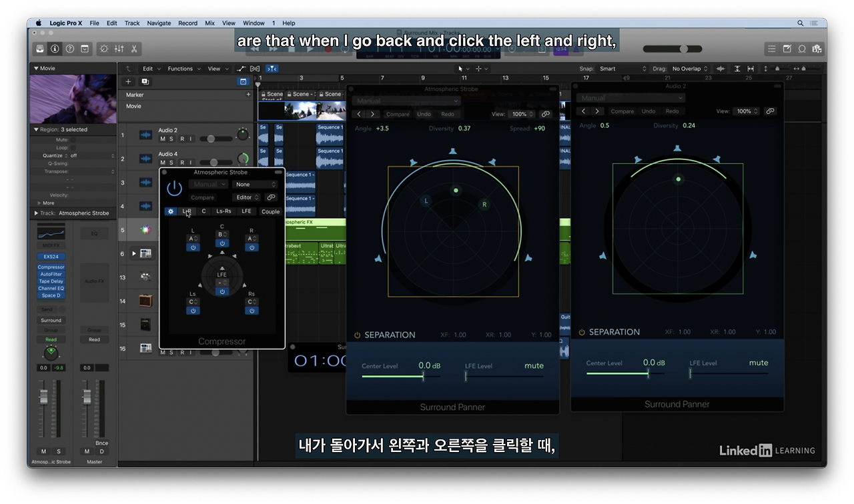Open the Navigate menu
The height and width of the screenshot is (504, 854).
159,23
